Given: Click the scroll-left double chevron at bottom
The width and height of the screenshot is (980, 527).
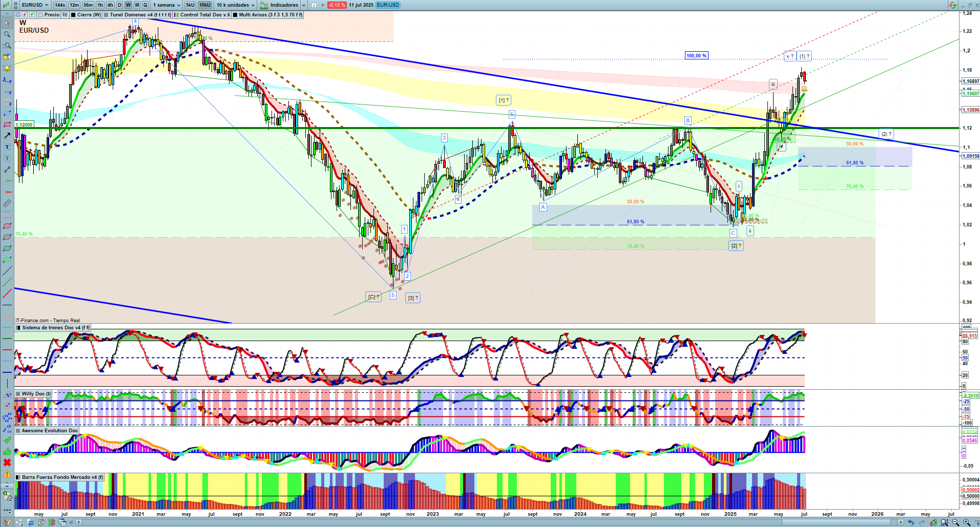Looking at the screenshot, I should [72, 522].
